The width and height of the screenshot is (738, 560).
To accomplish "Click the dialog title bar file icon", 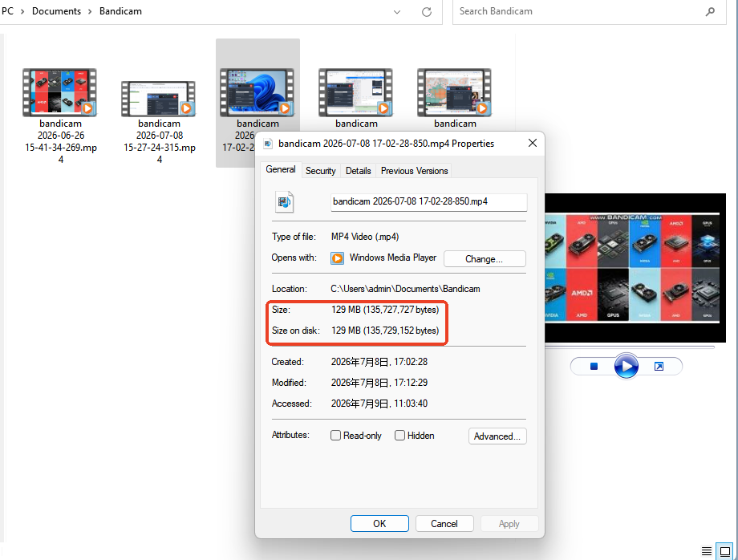I will pos(268,144).
